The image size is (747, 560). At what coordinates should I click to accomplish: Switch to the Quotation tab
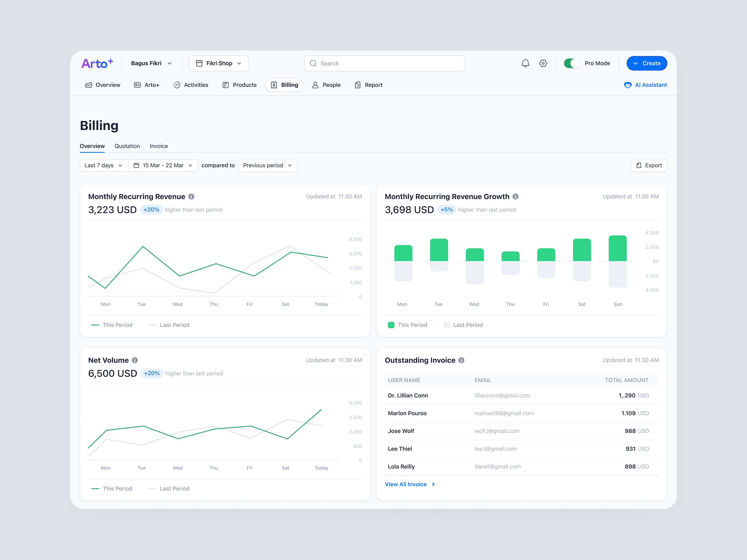click(127, 146)
